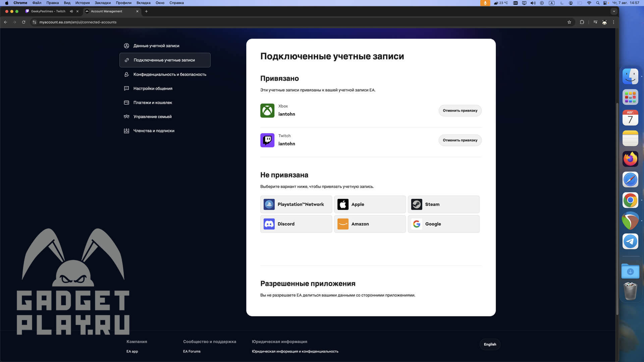The height and width of the screenshot is (362, 644).
Task: Open a new browser tab
Action: pos(146,11)
